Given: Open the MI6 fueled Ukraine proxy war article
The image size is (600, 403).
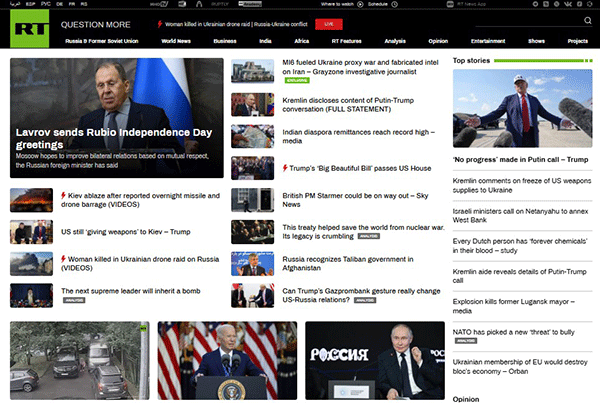Looking at the screenshot, I should tap(360, 67).
